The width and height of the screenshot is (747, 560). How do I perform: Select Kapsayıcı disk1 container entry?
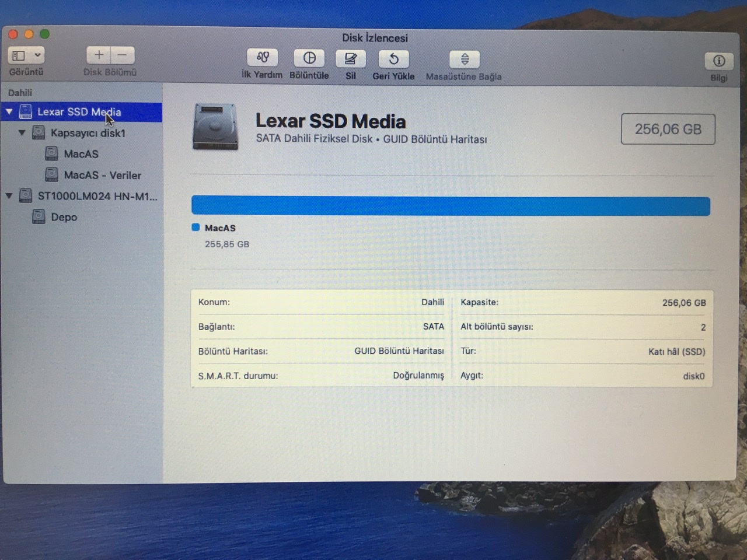pos(88,133)
